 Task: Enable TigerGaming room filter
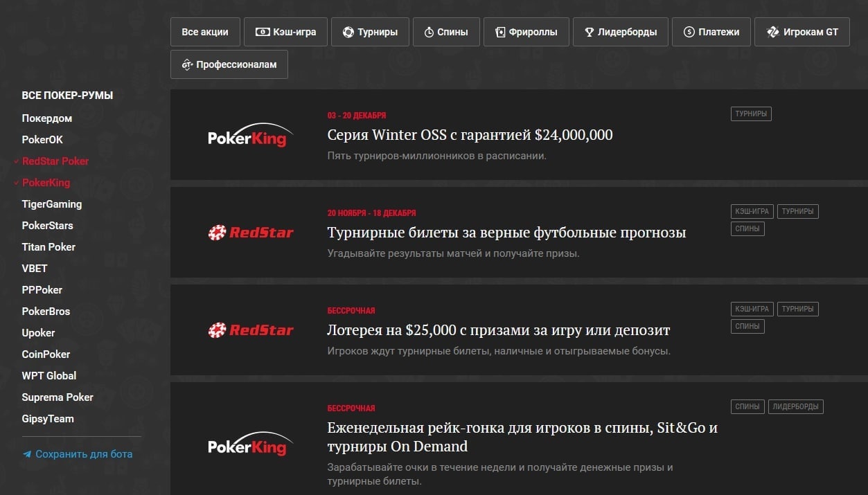52,204
